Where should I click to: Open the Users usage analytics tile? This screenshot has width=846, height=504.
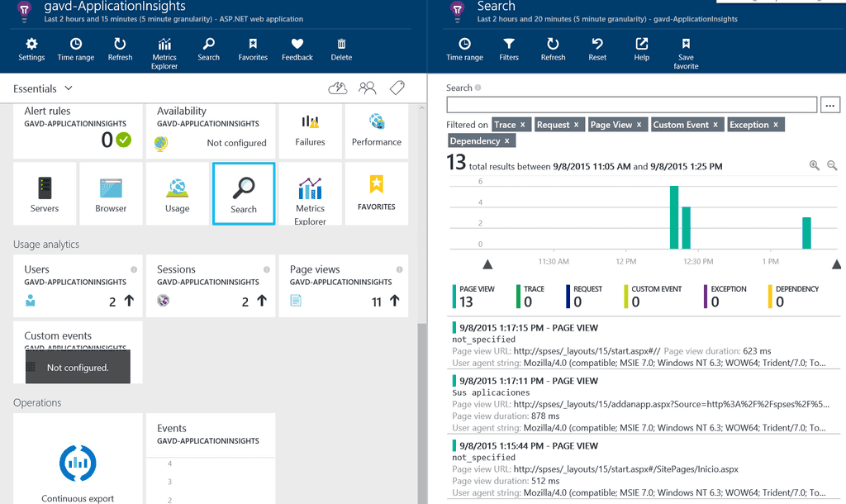78,285
